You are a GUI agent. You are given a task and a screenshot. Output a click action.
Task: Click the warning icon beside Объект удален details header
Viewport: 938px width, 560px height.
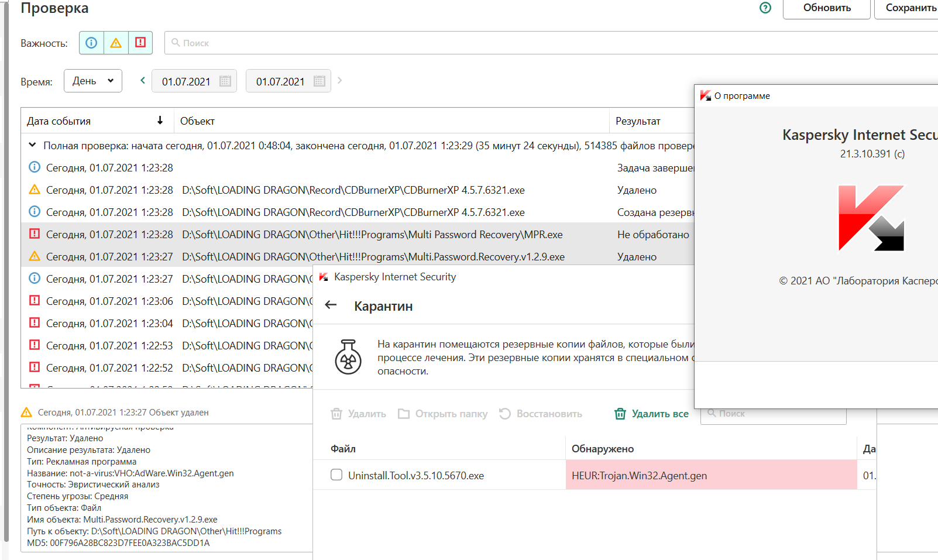(x=26, y=413)
